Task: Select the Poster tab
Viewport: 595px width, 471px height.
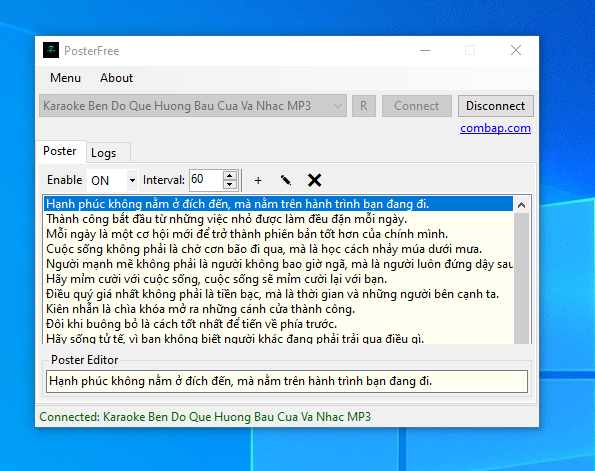Action: point(60,151)
